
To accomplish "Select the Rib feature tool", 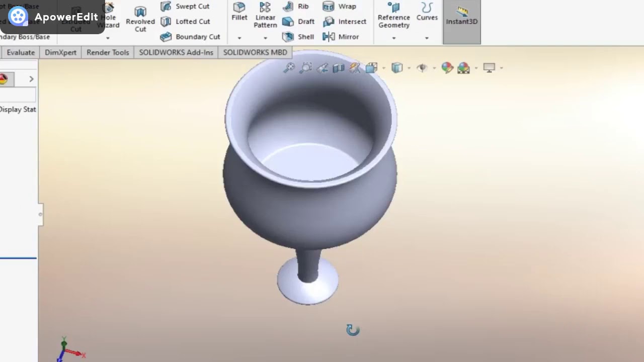I will click(x=296, y=7).
